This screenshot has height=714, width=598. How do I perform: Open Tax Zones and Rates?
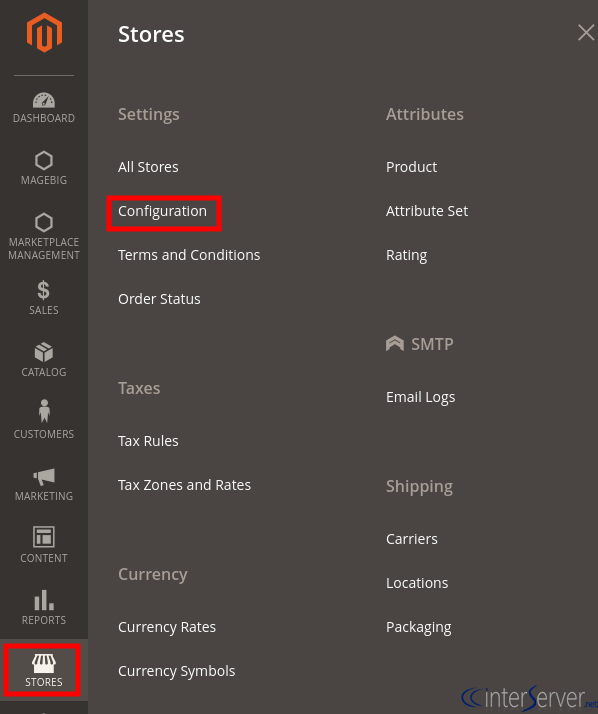(x=184, y=485)
